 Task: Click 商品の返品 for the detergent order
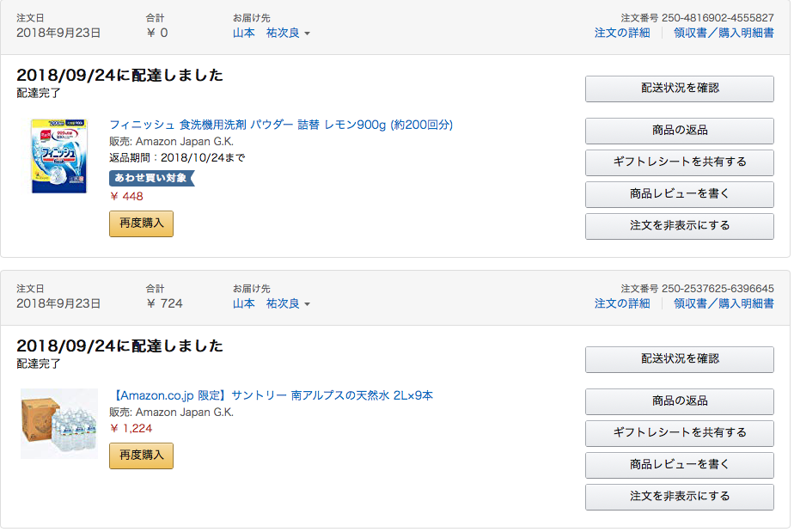point(680,131)
